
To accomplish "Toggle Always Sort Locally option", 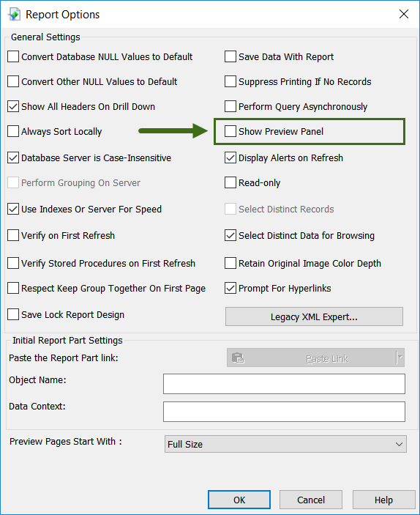I will click(13, 131).
